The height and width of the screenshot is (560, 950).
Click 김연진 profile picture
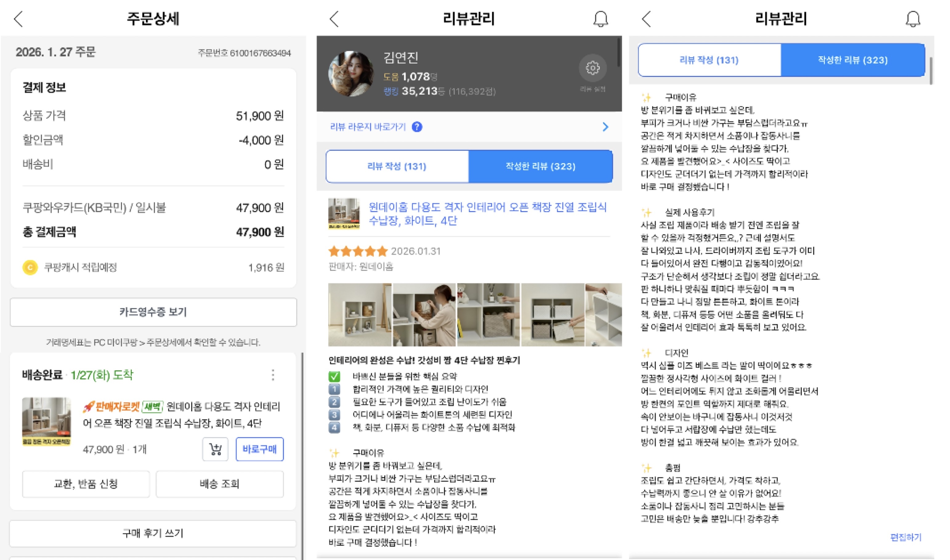pos(351,74)
